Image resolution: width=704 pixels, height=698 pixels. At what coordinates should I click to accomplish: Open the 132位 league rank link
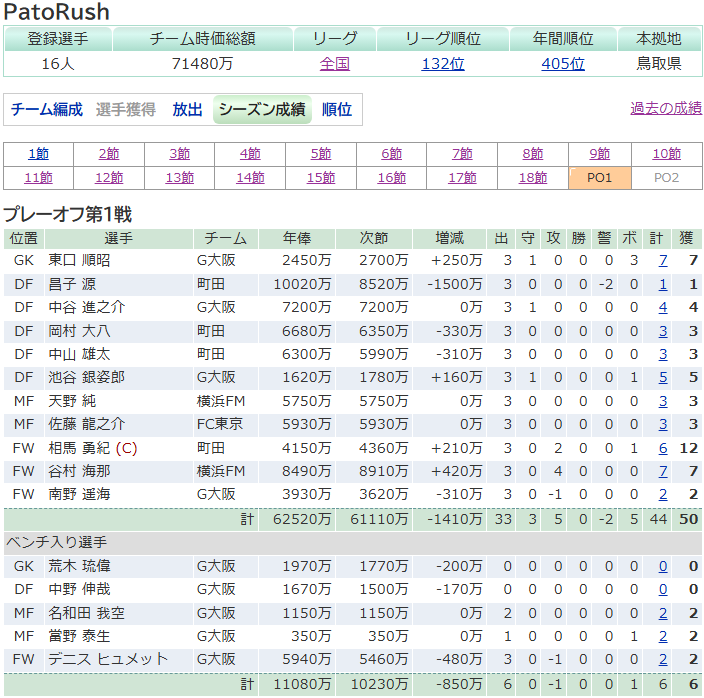(x=443, y=64)
